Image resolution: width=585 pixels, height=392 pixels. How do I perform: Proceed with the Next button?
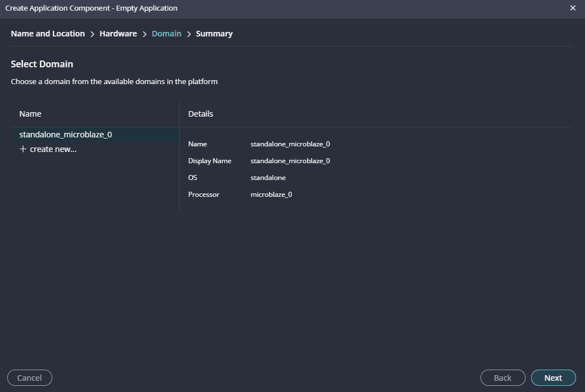click(553, 378)
